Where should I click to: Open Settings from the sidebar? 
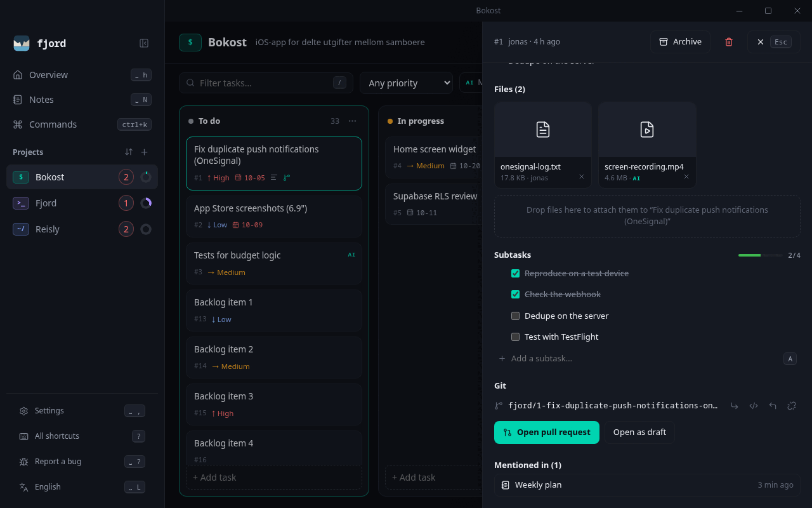[82, 411]
